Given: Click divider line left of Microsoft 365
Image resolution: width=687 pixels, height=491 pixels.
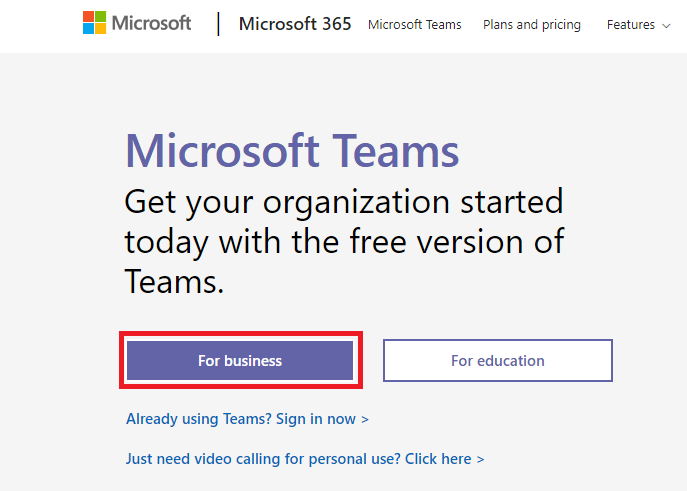Looking at the screenshot, I should [218, 23].
